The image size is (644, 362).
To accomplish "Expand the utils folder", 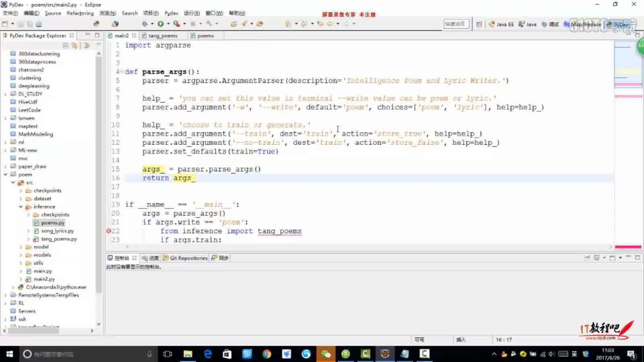I will pyautogui.click(x=21, y=263).
